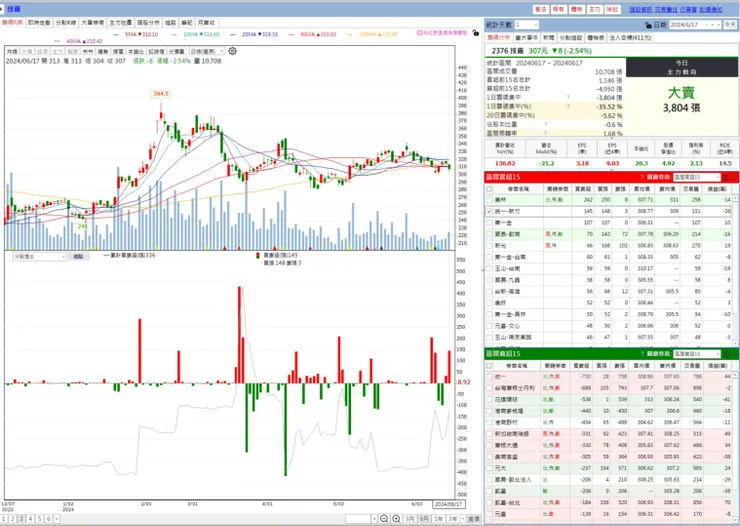Open the 交易屬性 link
The width and height of the screenshot is (740, 526).
pyautogui.click(x=666, y=9)
